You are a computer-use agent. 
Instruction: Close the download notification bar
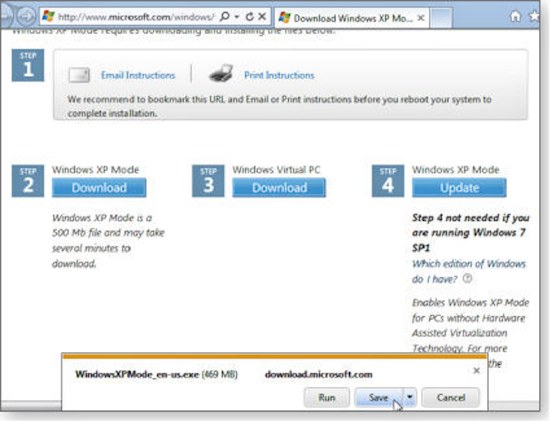(476, 370)
